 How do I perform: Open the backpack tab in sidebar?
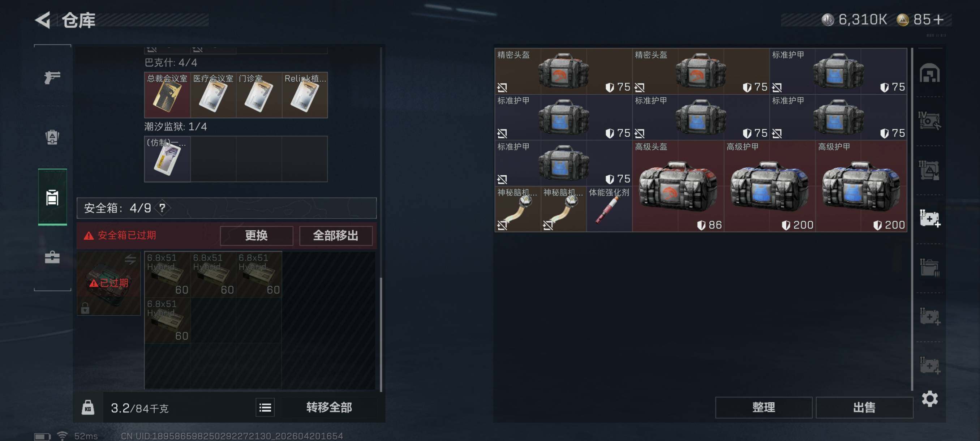coord(52,137)
